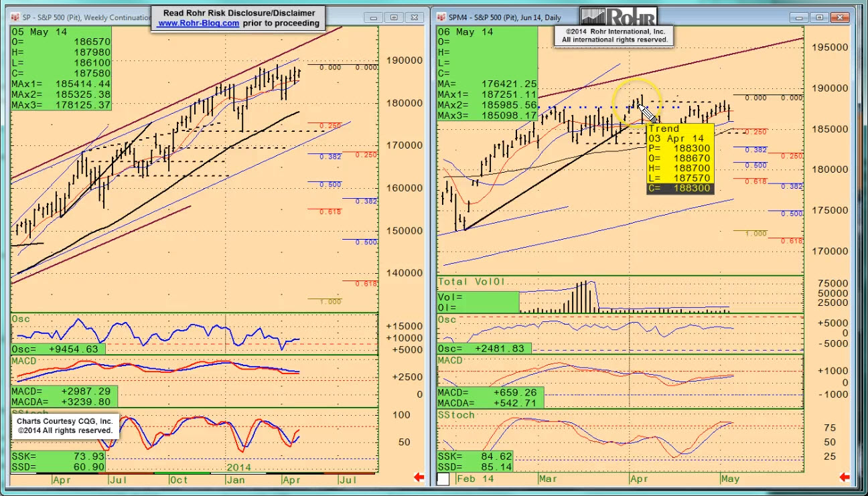Screen dimensions: 868x496
Task: Click weekly Osc value box +9454.63
Action: (58, 349)
